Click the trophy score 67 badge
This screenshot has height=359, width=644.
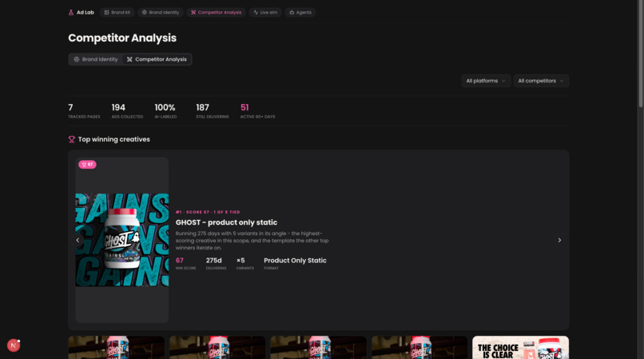87,165
